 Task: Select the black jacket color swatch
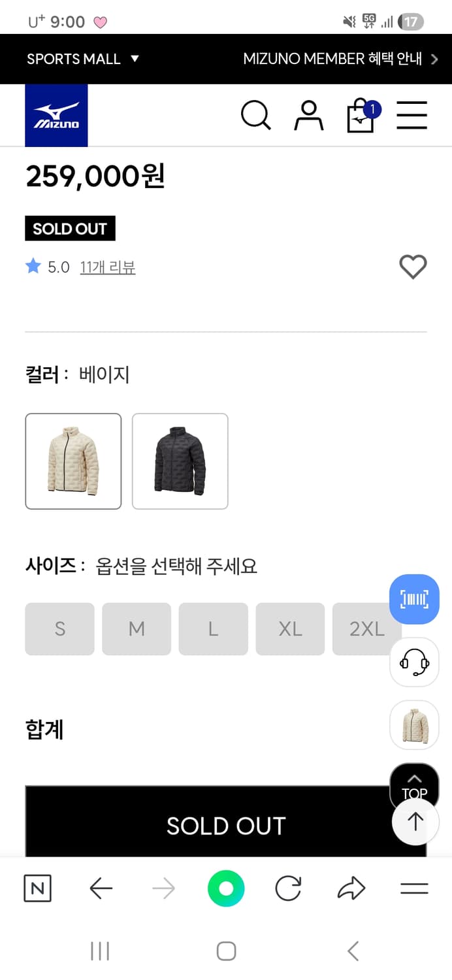tap(180, 461)
